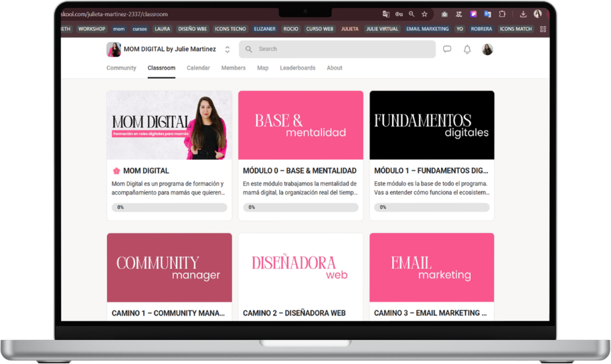
Task: Click the MOM DIGITAL community logo
Action: 113,50
